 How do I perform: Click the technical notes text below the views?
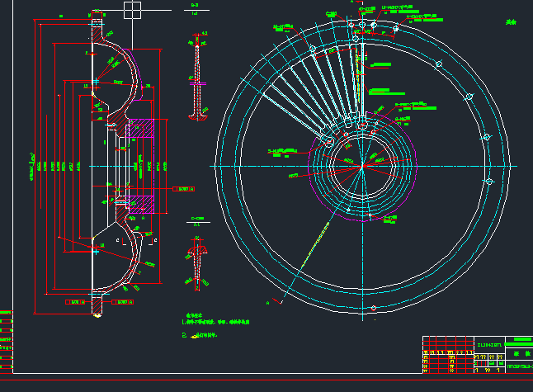215,325
